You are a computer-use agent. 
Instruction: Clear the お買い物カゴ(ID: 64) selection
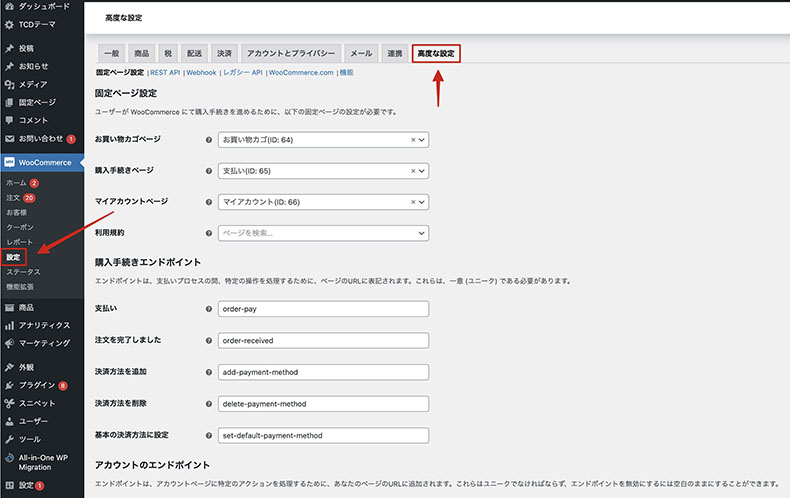(413, 140)
